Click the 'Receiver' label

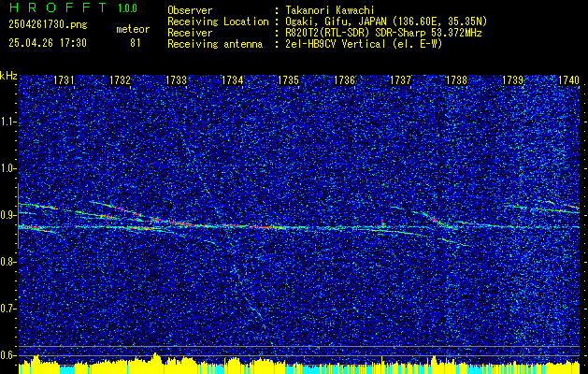tap(190, 33)
